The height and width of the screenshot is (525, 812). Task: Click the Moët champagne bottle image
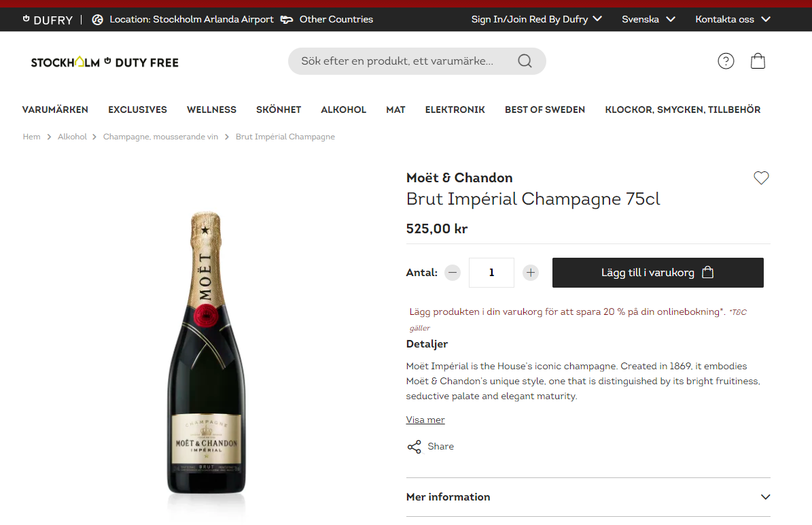pyautogui.click(x=206, y=352)
